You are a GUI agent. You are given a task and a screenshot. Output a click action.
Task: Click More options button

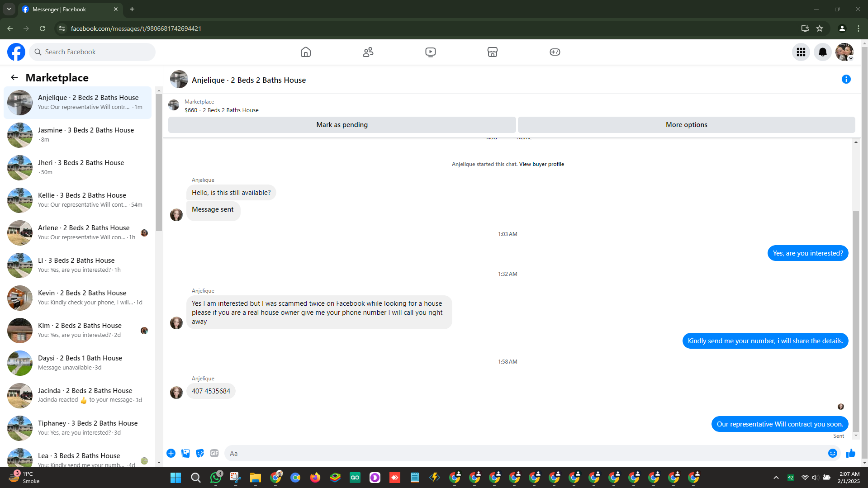[687, 125]
